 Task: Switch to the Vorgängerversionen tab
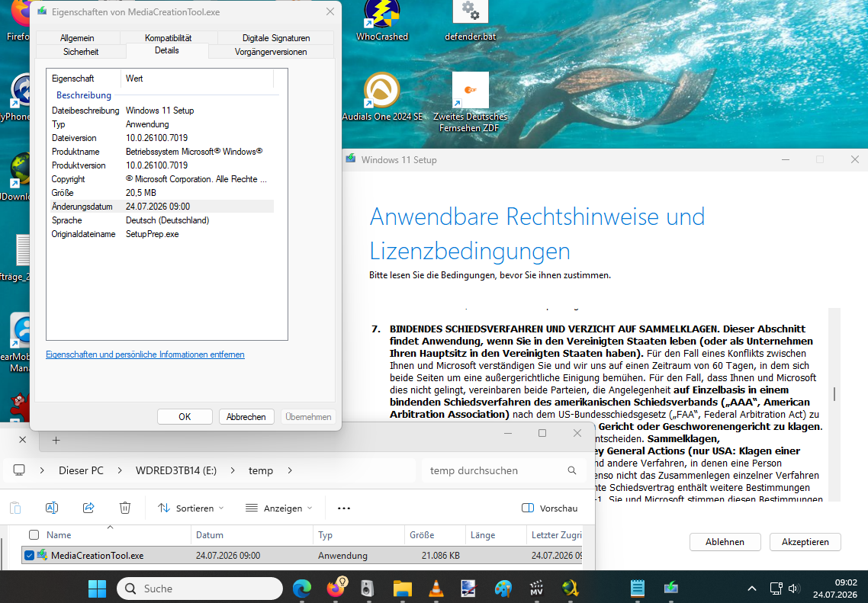[x=271, y=51]
